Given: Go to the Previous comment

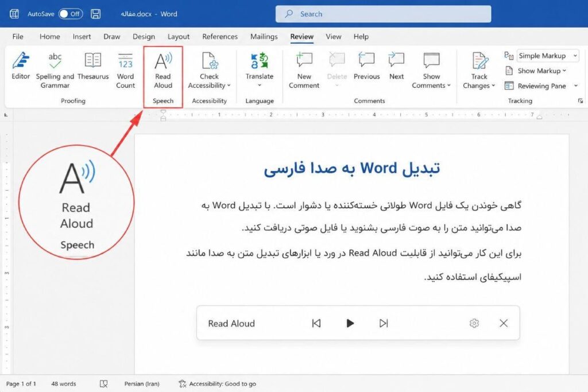Looking at the screenshot, I should coord(367,67).
